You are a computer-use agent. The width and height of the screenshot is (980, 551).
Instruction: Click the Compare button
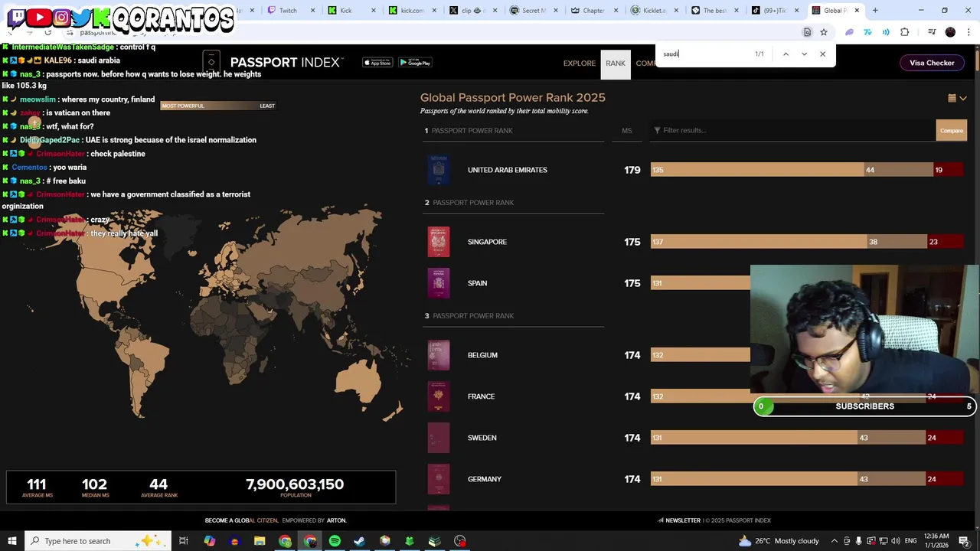952,130
